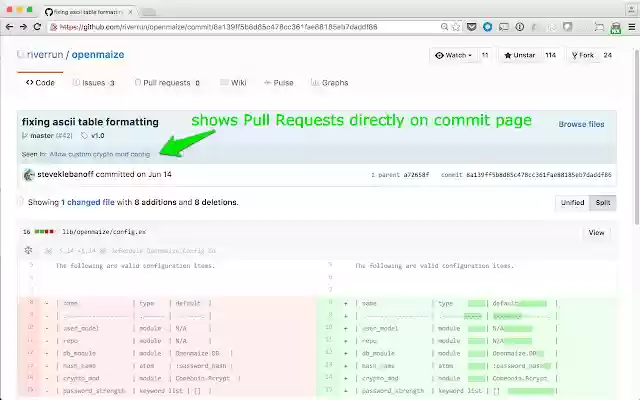Screen dimensions: 640x400
Task: Switch to Graphs tab
Action: (x=329, y=82)
